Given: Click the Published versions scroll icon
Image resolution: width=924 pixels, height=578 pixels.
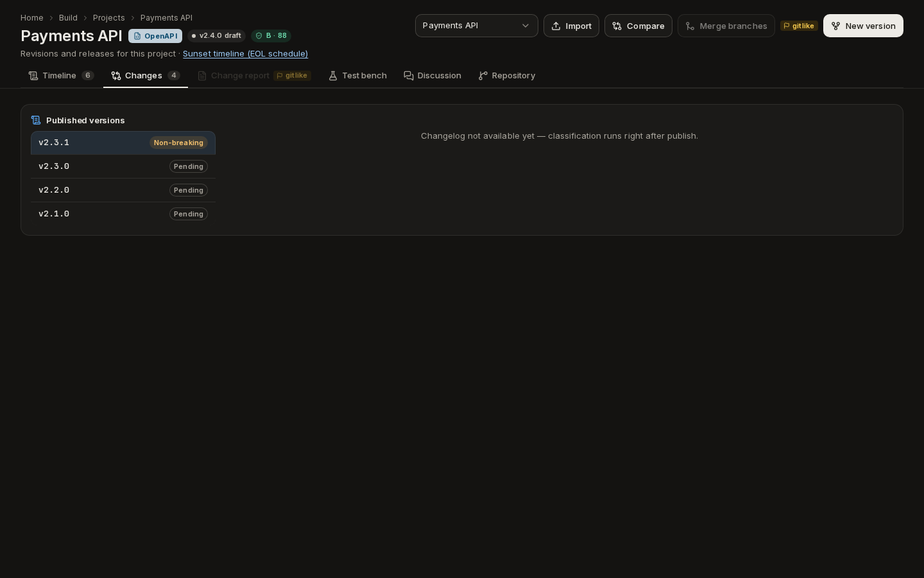Looking at the screenshot, I should 36,120.
